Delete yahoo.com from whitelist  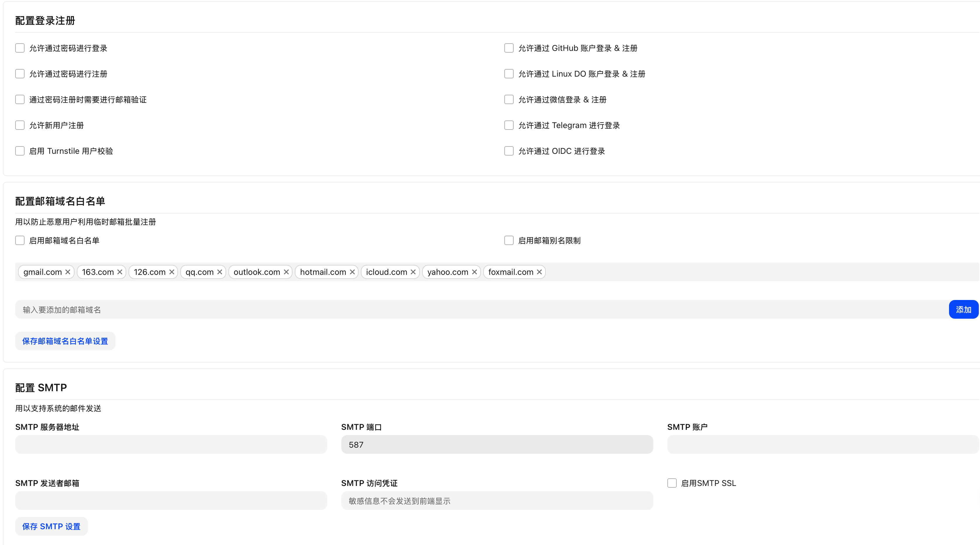tap(475, 272)
